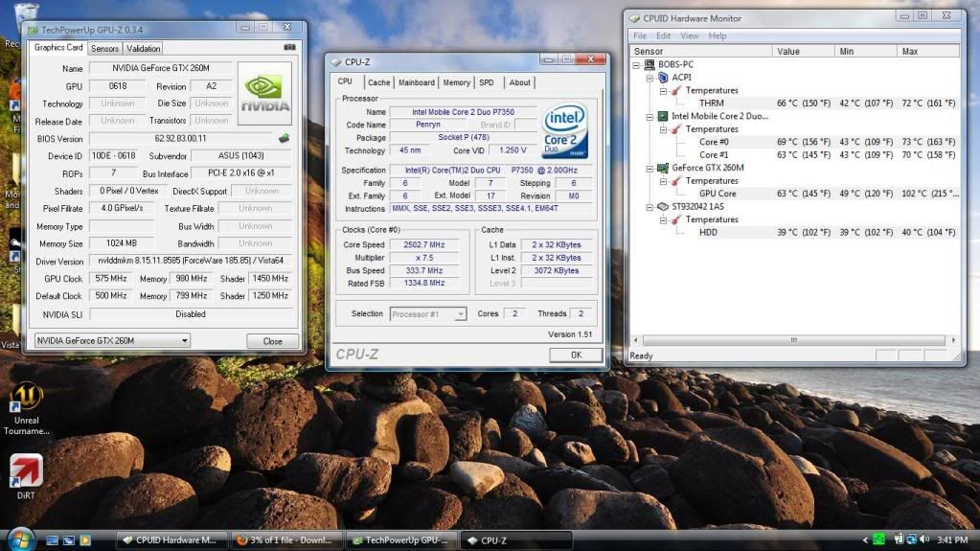Click the network icon in system tray

coord(912,540)
